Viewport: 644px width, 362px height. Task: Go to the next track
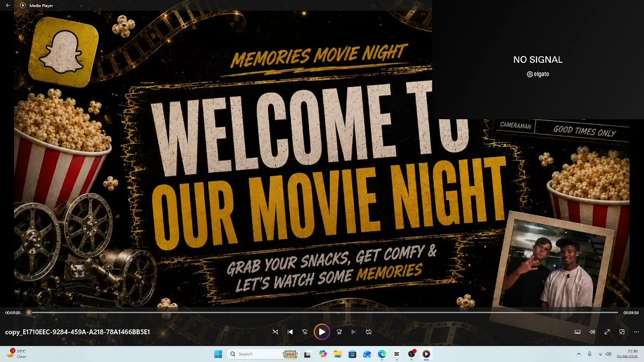(x=353, y=332)
